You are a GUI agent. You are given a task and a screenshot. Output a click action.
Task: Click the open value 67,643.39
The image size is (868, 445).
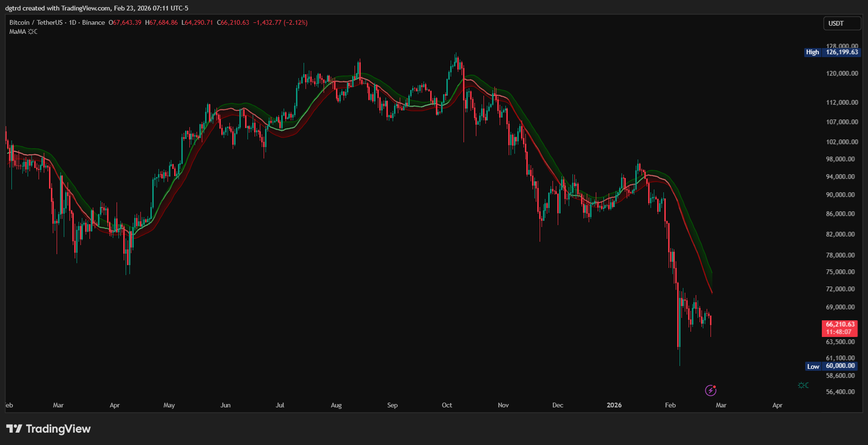click(127, 22)
